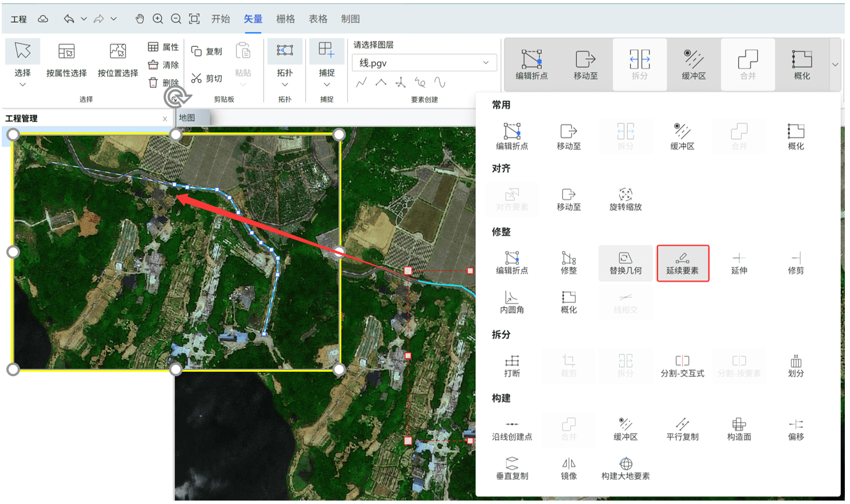This screenshot has width=850, height=504.
Task: Expand the 捕捉 snapping dropdown
Action: (x=326, y=84)
